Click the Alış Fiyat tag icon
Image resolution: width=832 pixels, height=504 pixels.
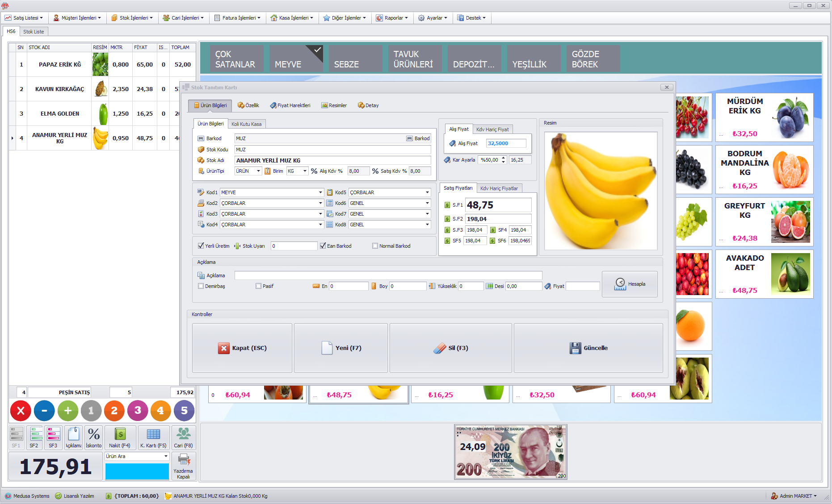(x=452, y=143)
